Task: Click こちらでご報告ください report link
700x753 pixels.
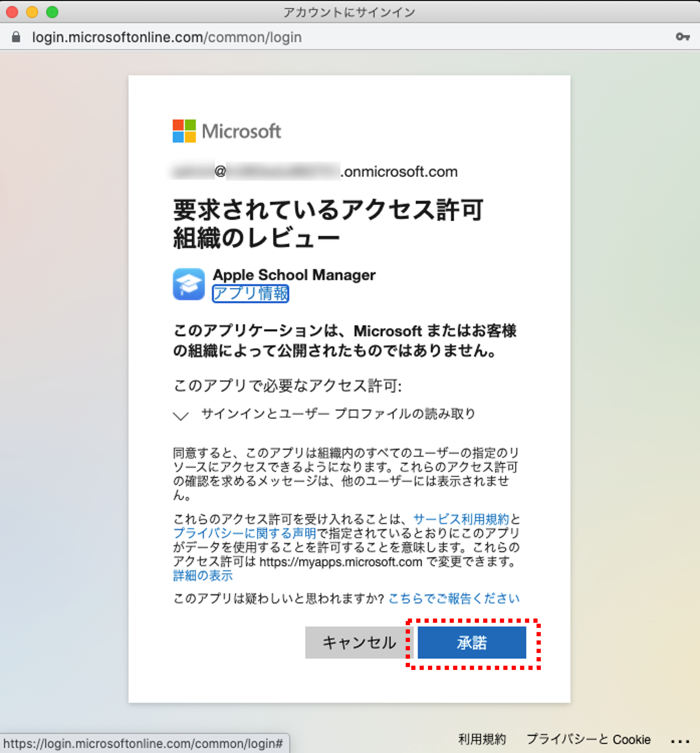Action: pyautogui.click(x=454, y=598)
